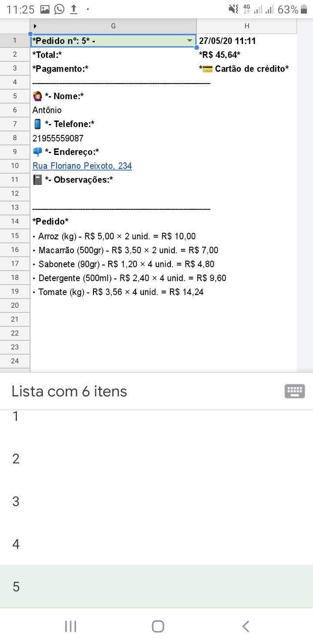Select row 15 header

15,235
